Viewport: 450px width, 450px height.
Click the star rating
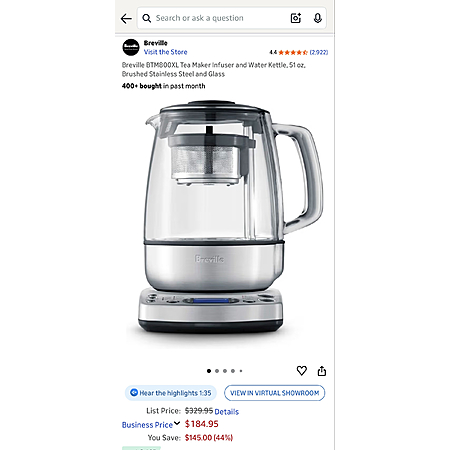click(x=293, y=52)
